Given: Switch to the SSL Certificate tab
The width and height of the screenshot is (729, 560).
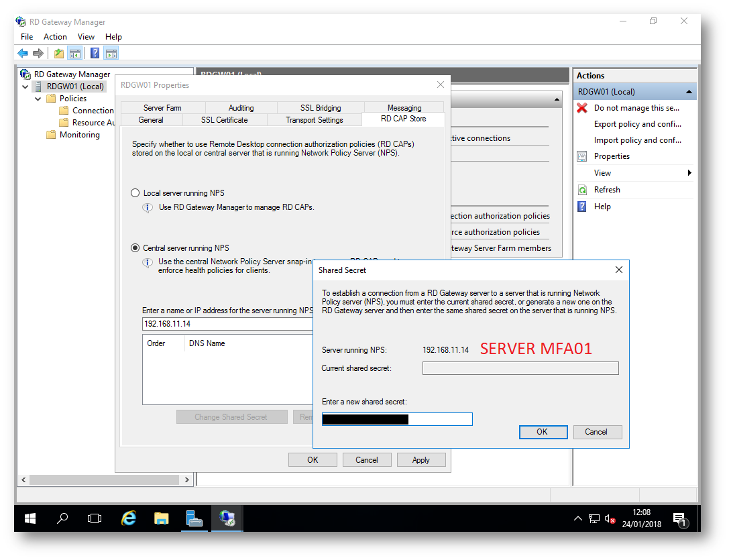Looking at the screenshot, I should (225, 120).
